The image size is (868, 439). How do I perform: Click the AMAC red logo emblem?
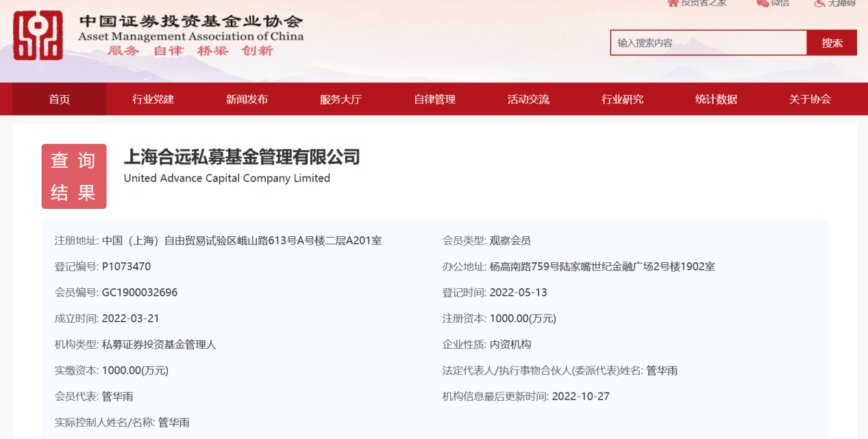pyautogui.click(x=38, y=35)
